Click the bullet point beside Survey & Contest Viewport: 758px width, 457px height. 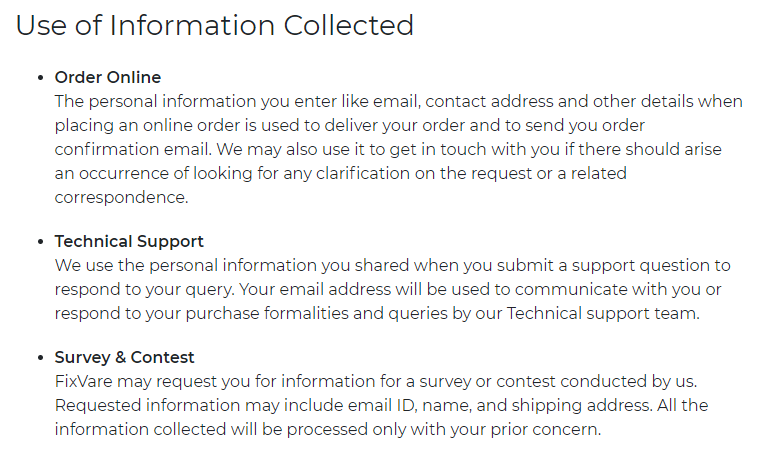pyautogui.click(x=41, y=357)
